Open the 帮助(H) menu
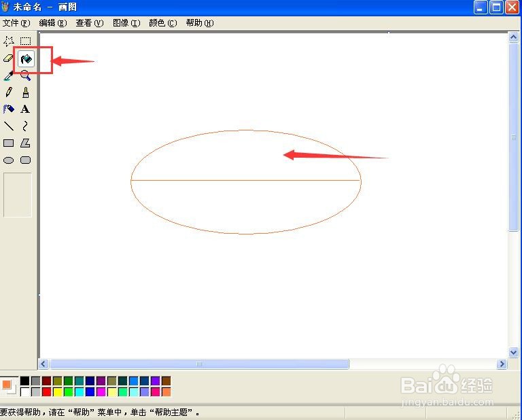The height and width of the screenshot is (420, 522). pyautogui.click(x=200, y=23)
